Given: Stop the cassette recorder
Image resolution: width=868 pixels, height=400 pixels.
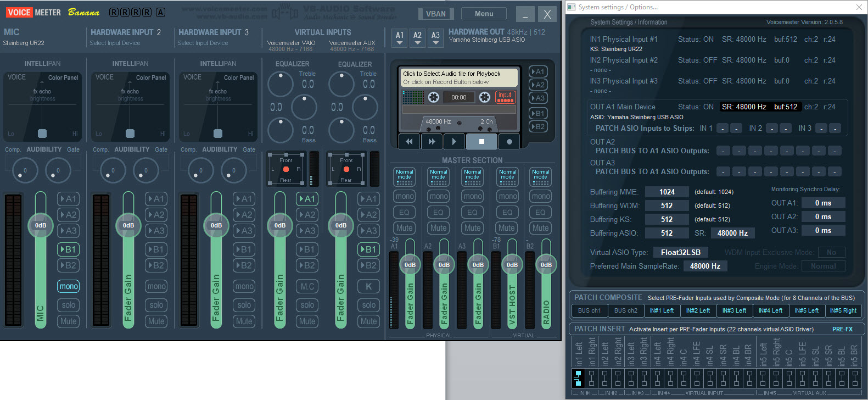Looking at the screenshot, I should click(x=481, y=142).
